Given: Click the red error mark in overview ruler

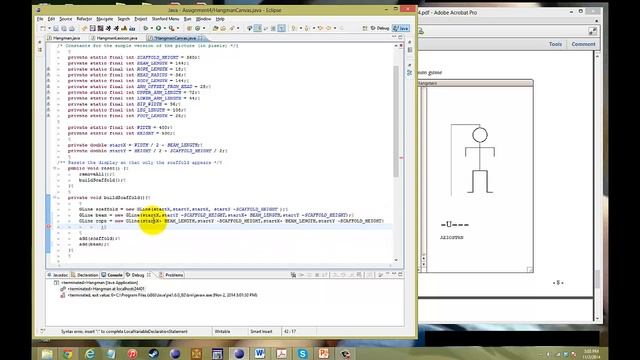Looking at the screenshot, I should (x=401, y=158).
